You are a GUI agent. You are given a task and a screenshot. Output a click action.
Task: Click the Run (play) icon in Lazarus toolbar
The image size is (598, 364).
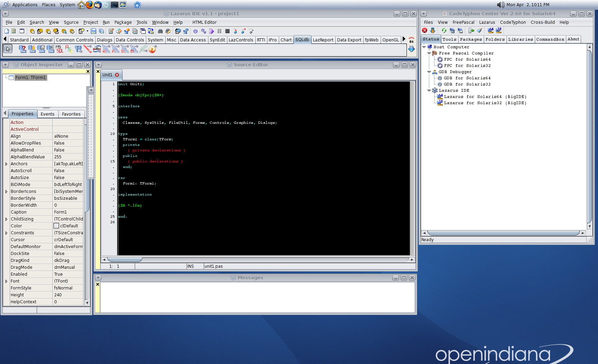tap(212, 31)
